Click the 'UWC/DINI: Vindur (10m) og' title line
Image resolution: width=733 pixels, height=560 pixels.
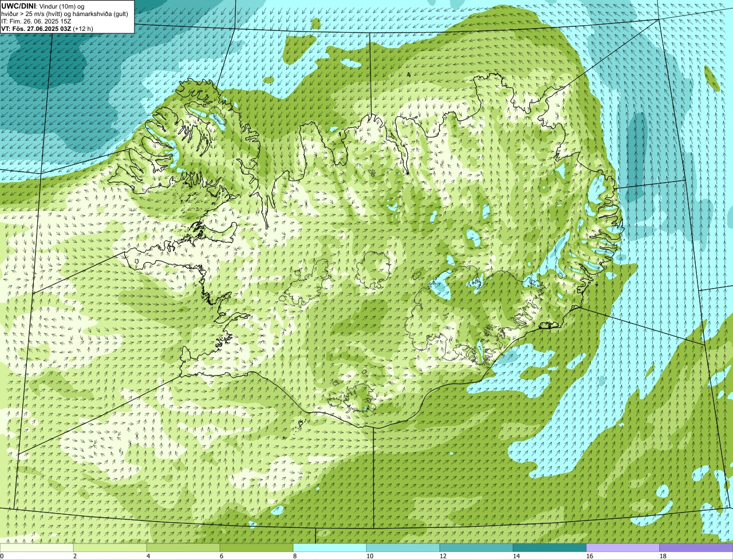pos(43,6)
